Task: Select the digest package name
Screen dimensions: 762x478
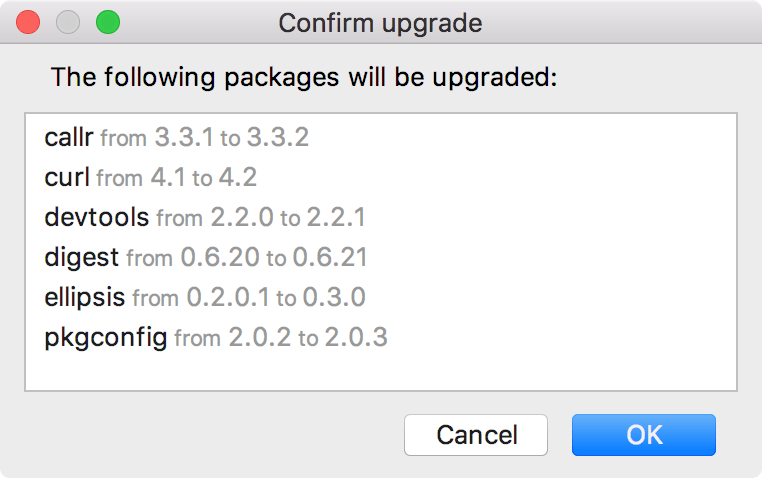Action: coord(83,257)
